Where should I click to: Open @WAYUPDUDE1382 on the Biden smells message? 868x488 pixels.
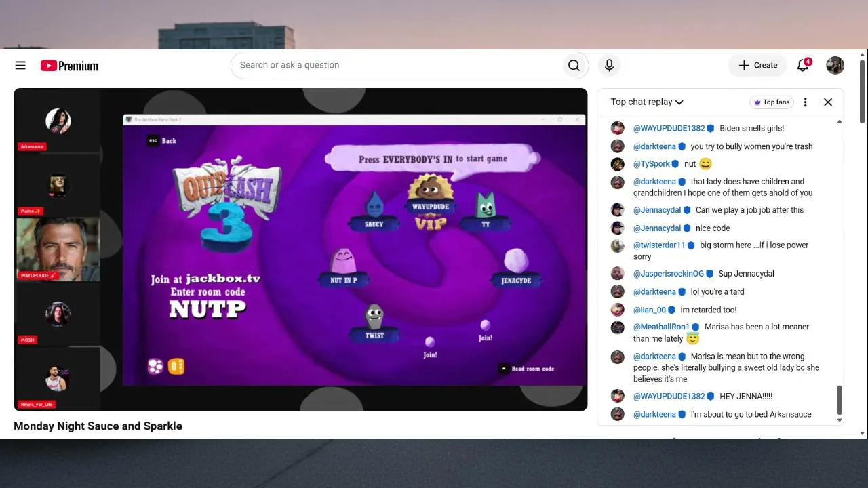669,128
